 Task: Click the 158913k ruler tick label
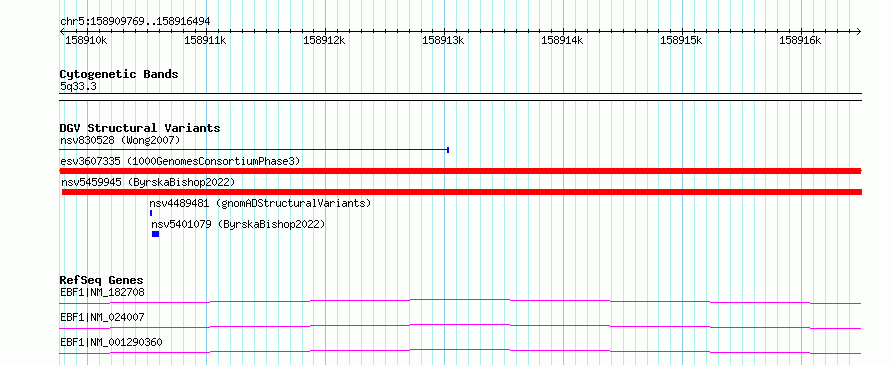443,40
